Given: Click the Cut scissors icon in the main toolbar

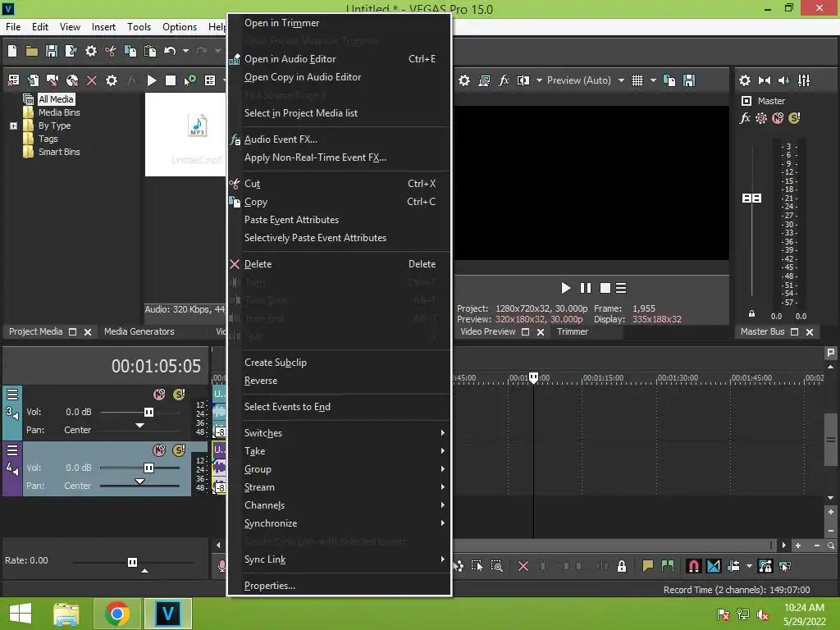Looking at the screenshot, I should [111, 51].
